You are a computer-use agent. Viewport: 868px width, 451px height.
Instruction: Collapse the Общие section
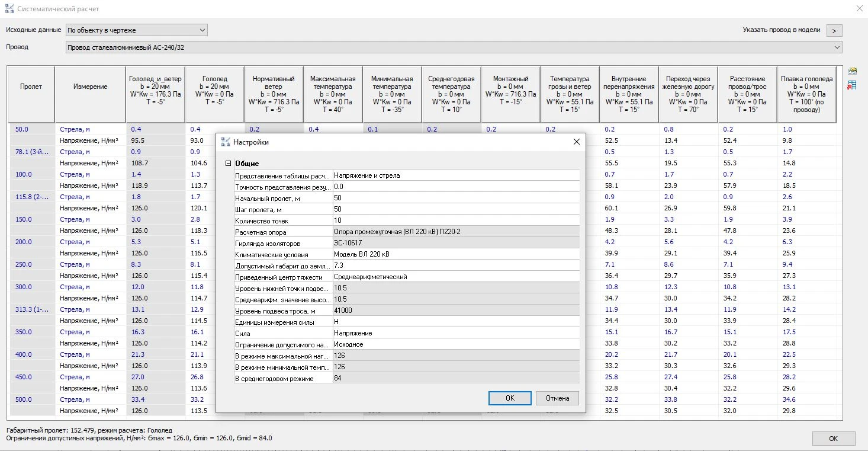tap(228, 164)
